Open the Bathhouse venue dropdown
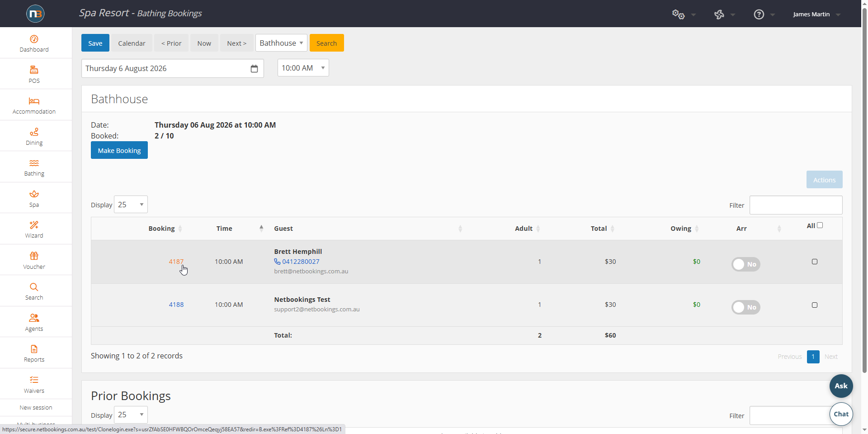868x434 pixels. (281, 43)
